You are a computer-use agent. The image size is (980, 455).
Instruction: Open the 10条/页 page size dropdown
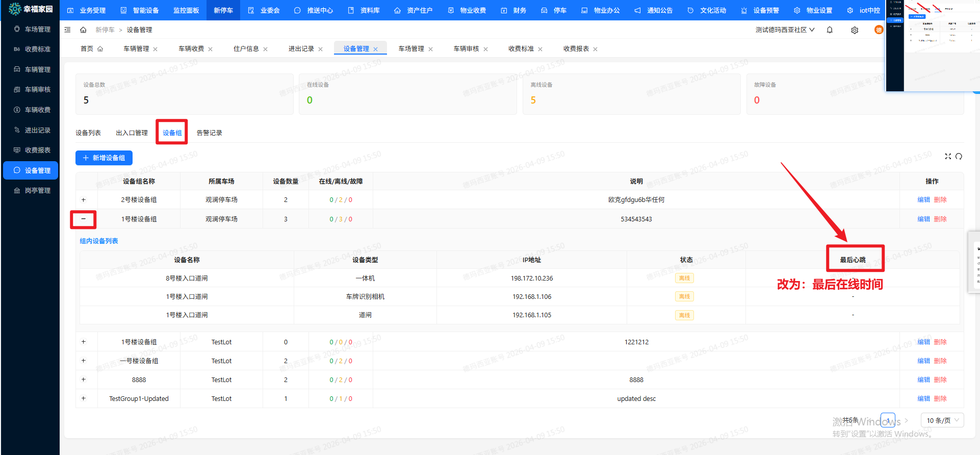click(942, 420)
